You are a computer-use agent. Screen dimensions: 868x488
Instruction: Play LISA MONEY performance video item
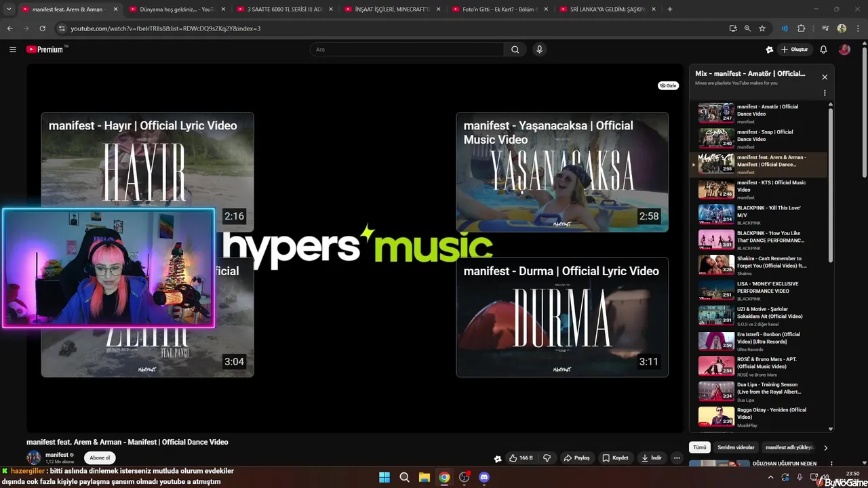tap(759, 290)
